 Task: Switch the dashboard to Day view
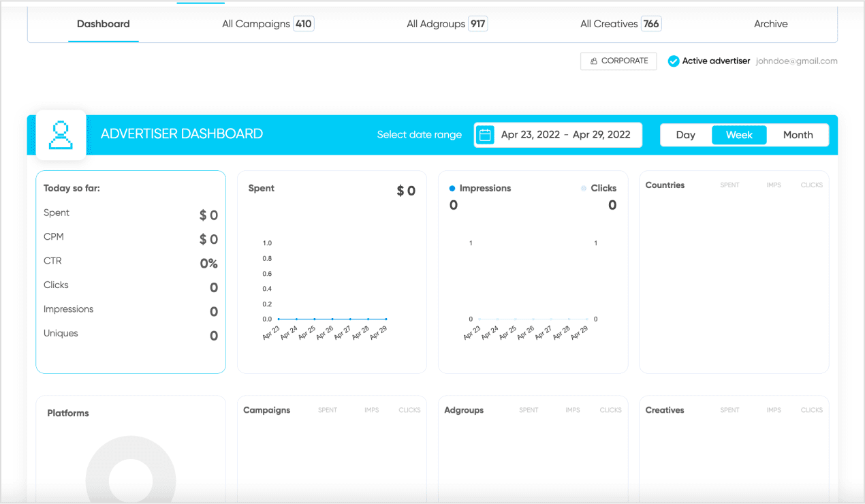(685, 134)
